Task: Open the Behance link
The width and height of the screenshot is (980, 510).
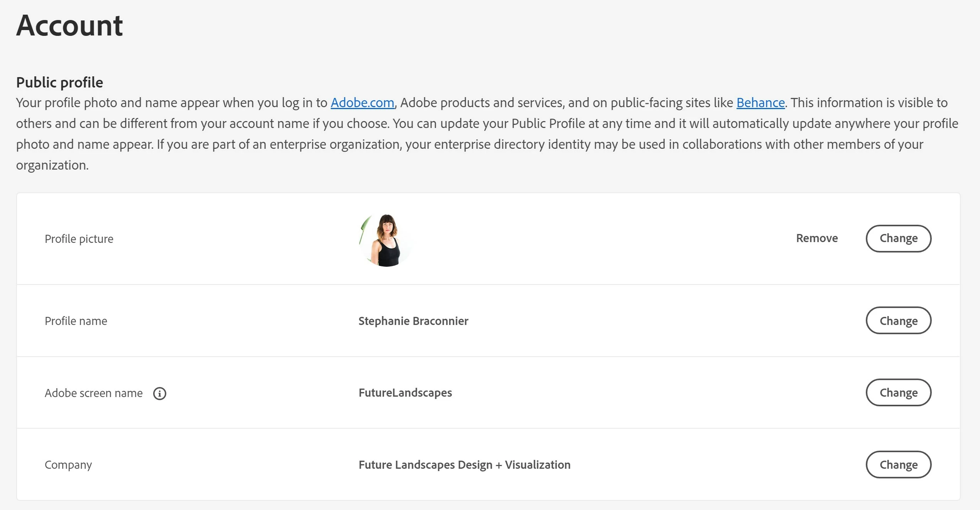Action: pos(760,103)
